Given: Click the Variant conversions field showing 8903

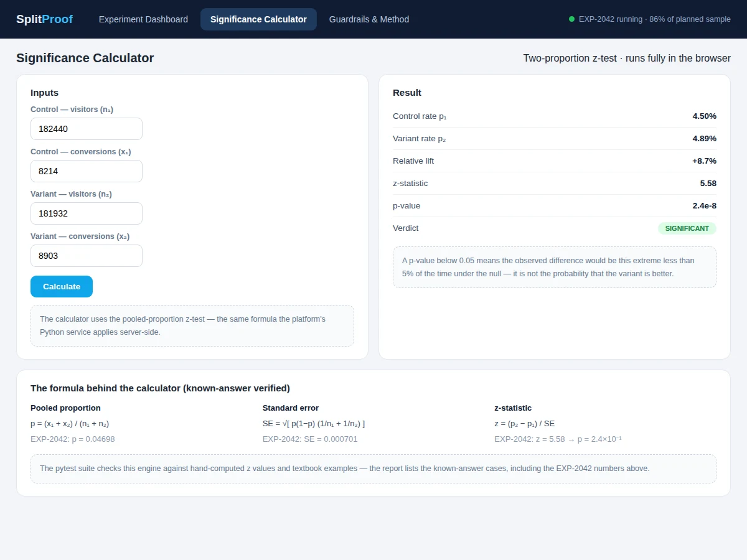Looking at the screenshot, I should coord(87,256).
